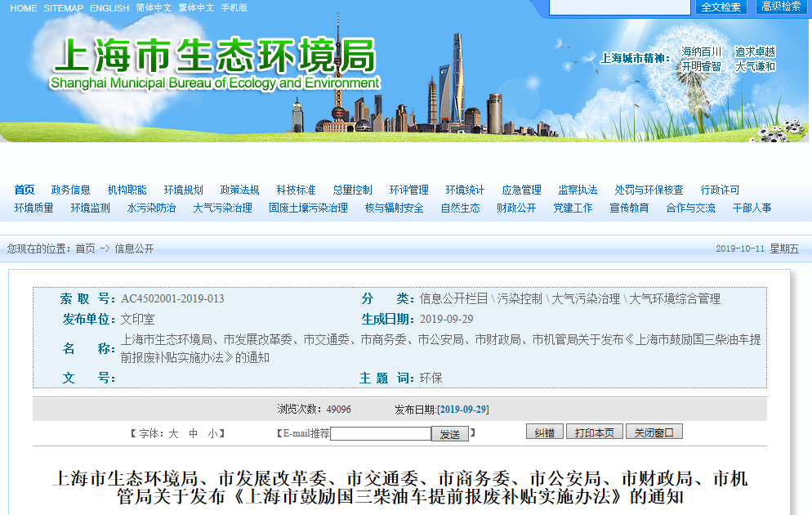Image resolution: width=812 pixels, height=515 pixels.
Task: Click the E-mail推荐 input box
Action: tap(380, 434)
